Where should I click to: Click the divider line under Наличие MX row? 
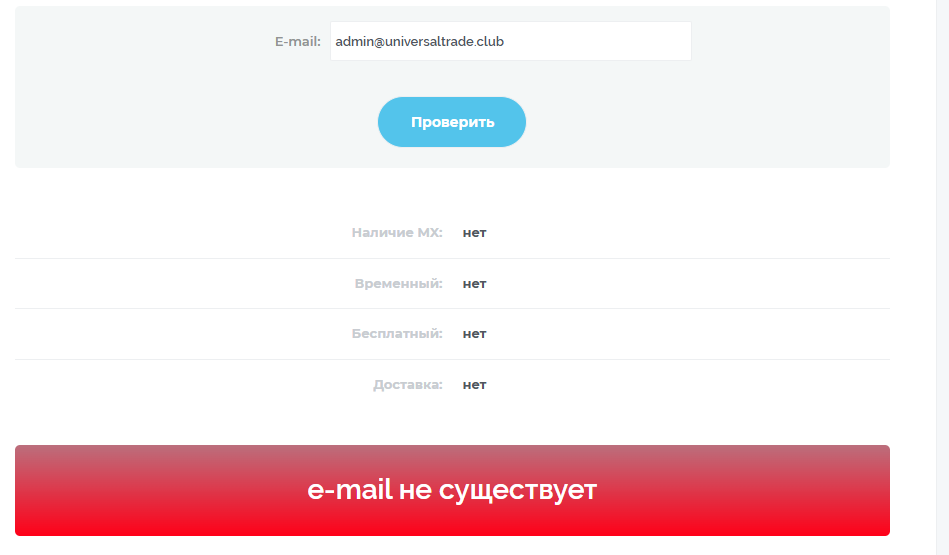(x=452, y=258)
